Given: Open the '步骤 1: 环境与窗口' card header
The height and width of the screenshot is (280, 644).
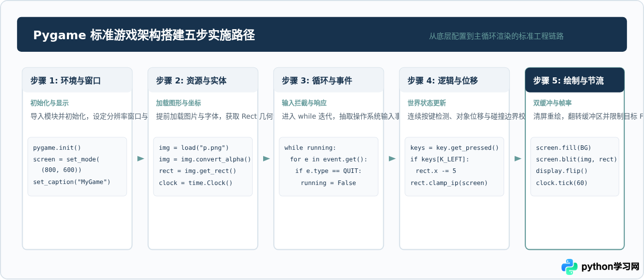Looking at the screenshot, I should tap(77, 80).
